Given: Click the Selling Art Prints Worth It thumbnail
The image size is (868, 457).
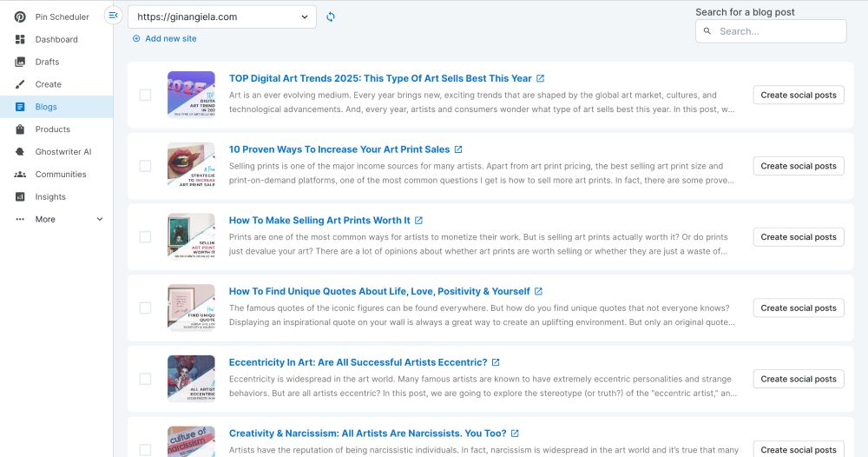Looking at the screenshot, I should tap(191, 236).
